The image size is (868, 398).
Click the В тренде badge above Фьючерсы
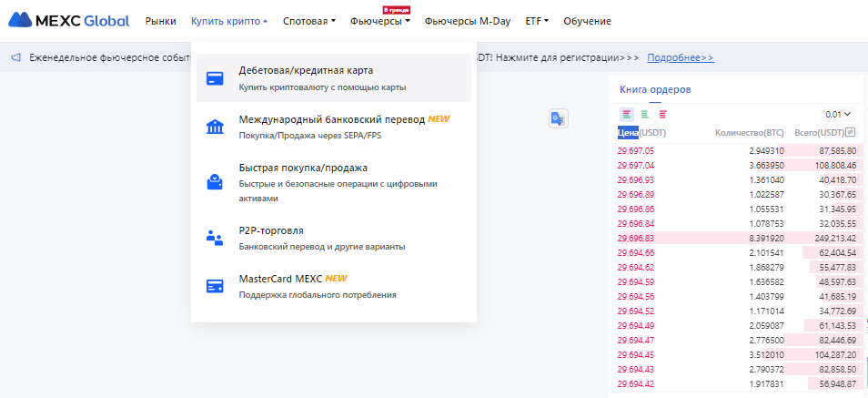click(x=397, y=10)
